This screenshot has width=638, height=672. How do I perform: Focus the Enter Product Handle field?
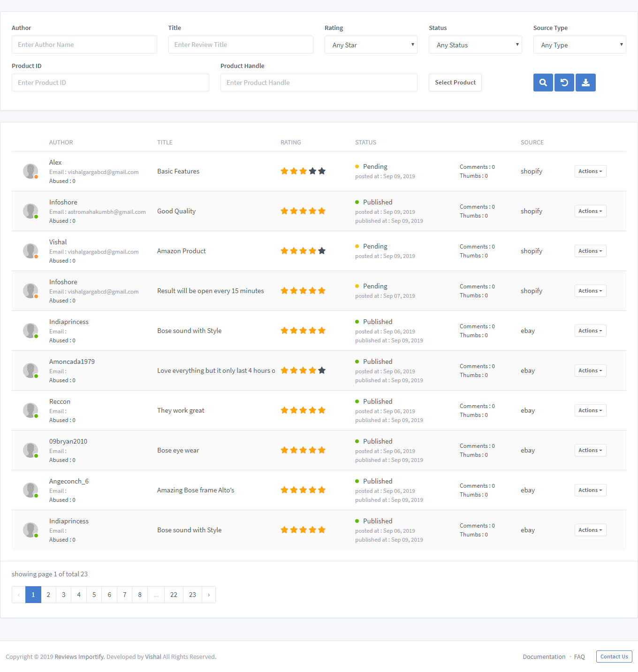[x=319, y=83]
